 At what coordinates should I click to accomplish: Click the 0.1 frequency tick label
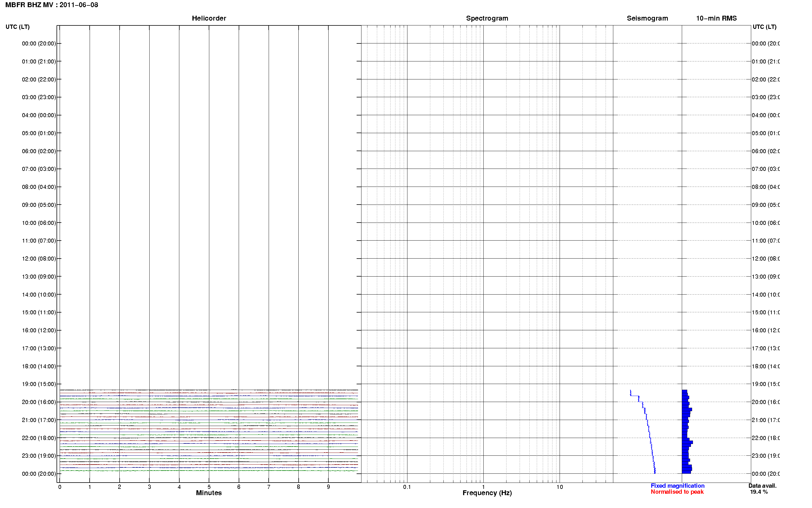coord(407,487)
